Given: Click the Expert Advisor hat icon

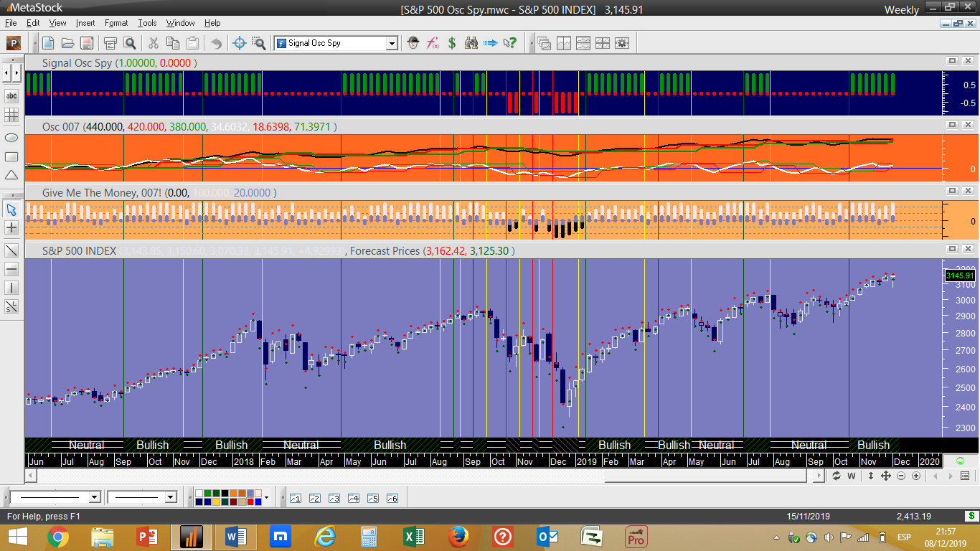Looking at the screenshot, I should (x=413, y=43).
